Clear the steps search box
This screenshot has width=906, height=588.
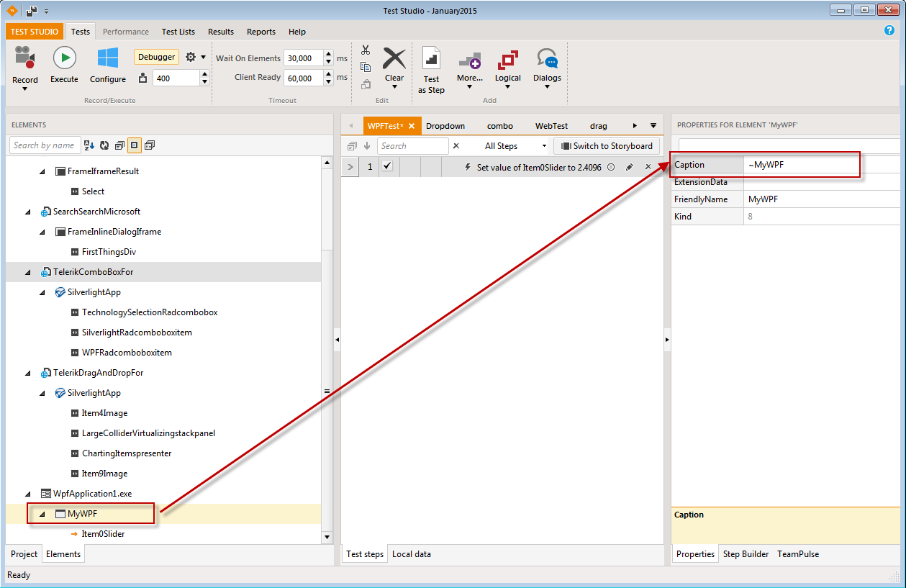456,146
